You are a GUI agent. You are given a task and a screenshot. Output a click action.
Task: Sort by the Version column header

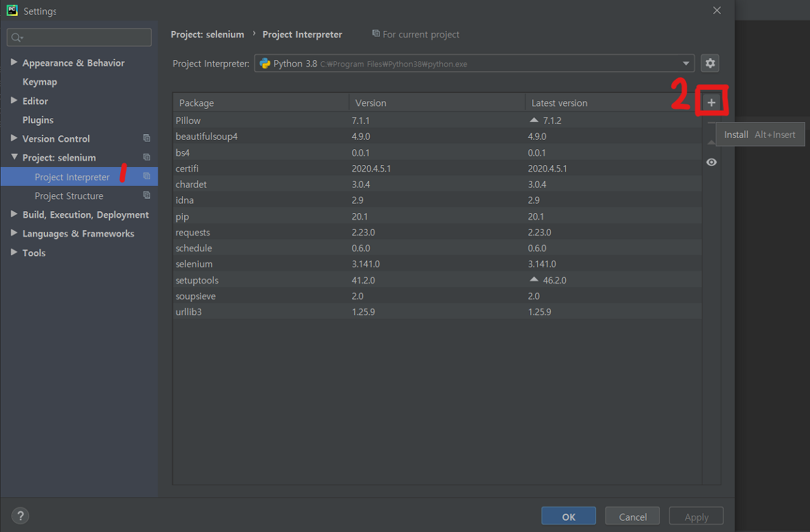(x=437, y=102)
